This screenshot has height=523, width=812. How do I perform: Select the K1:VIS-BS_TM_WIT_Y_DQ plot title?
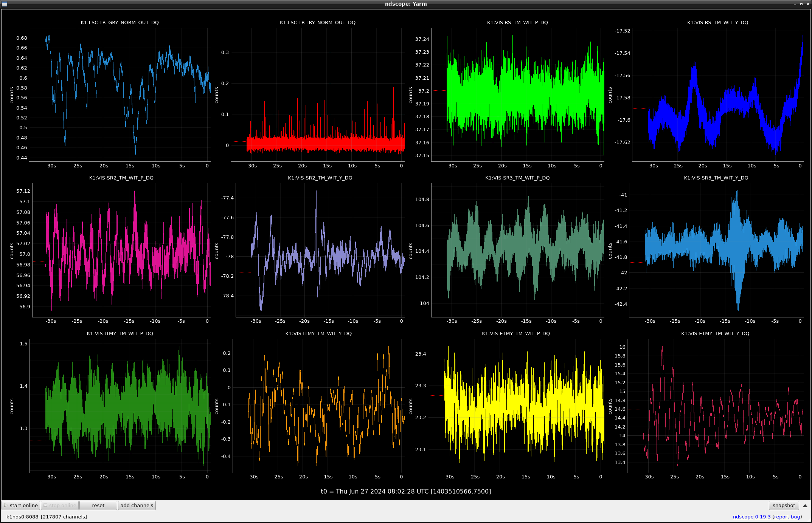click(x=717, y=22)
